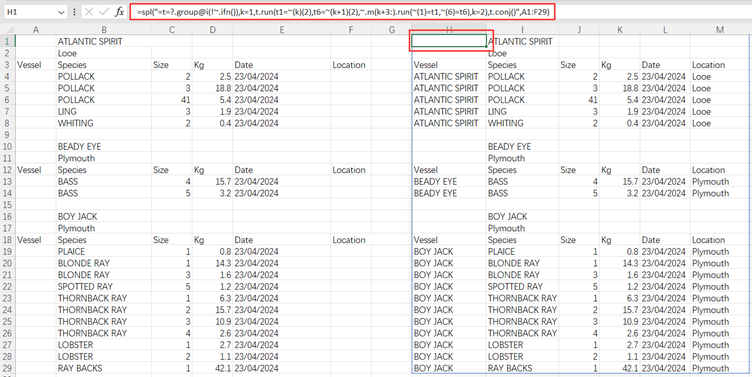Select column K header
The image size is (752, 377).
620,30
